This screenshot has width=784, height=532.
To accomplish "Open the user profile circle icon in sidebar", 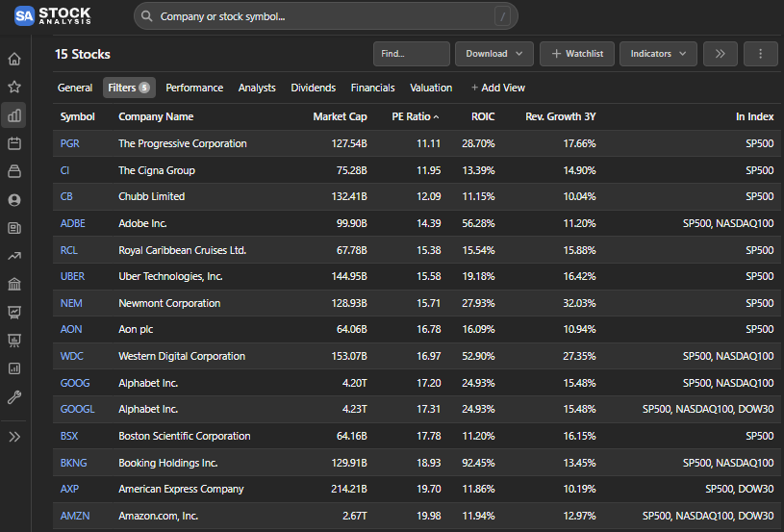I will (x=14, y=200).
